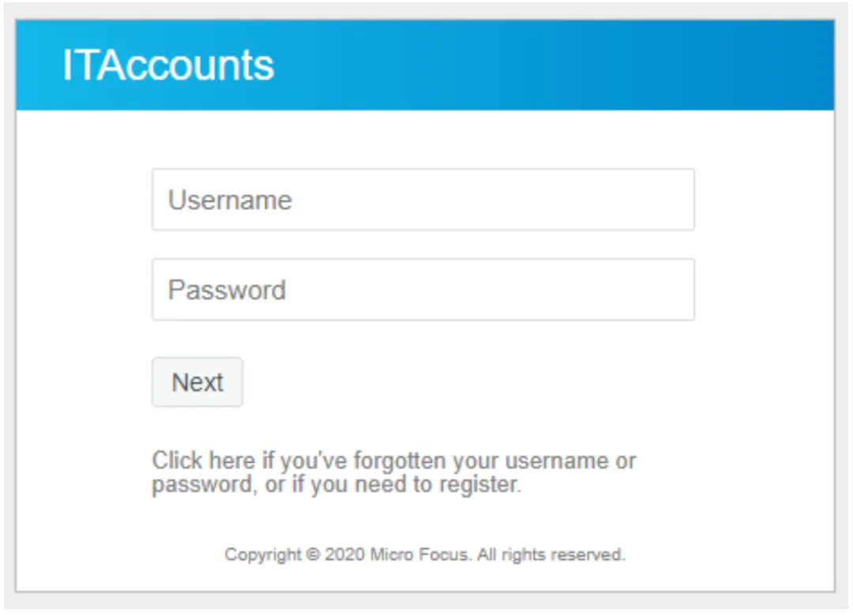Image resolution: width=853 pixels, height=616 pixels.
Task: Click the Micro Focus copyright notice
Action: click(x=425, y=554)
